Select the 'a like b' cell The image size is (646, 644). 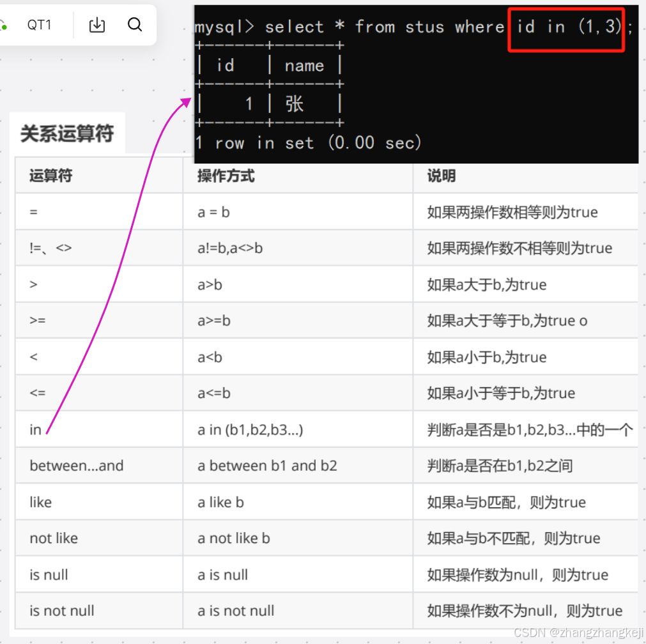[298, 502]
